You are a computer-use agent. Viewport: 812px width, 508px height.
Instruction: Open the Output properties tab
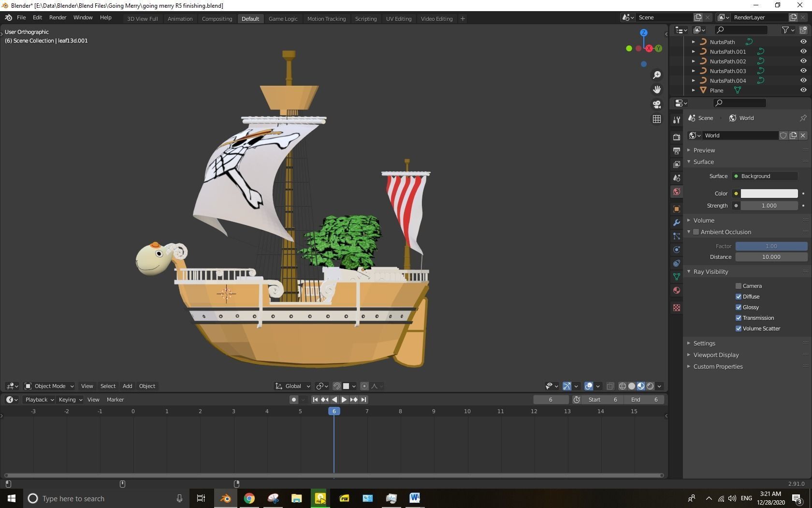[677, 151]
